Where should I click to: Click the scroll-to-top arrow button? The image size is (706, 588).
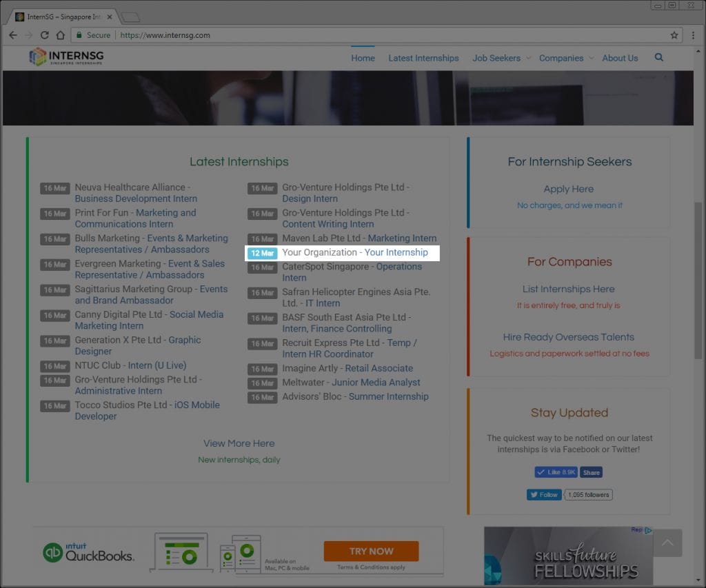[x=667, y=543]
